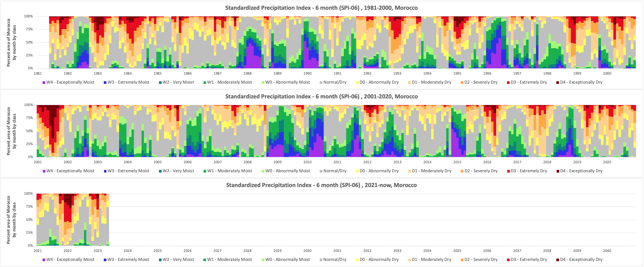Click the 2018 x-axis year label
644x267 pixels.
[x=547, y=162]
